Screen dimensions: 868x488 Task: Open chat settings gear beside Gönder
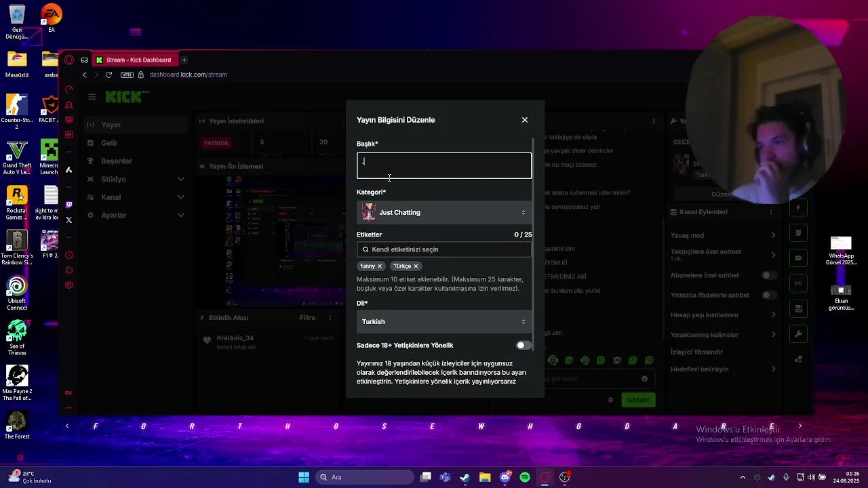click(x=610, y=400)
